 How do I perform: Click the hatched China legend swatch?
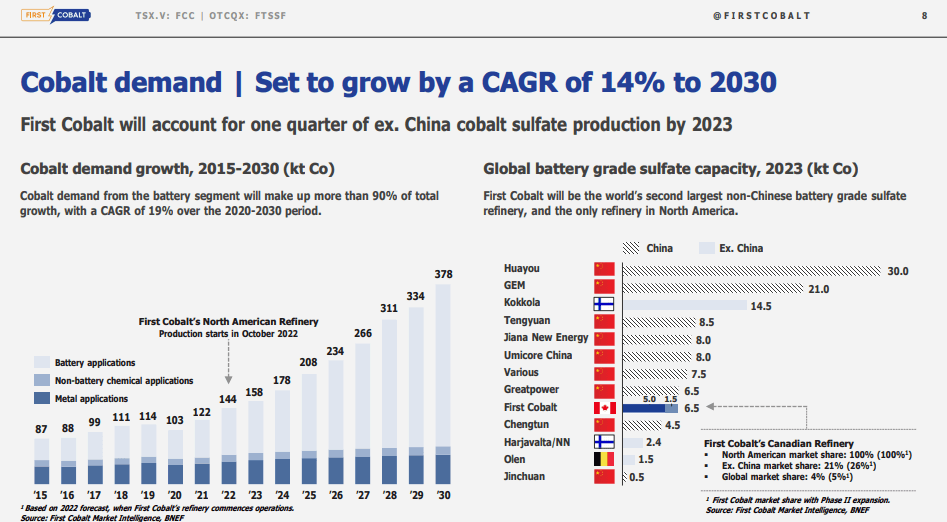[x=631, y=248]
